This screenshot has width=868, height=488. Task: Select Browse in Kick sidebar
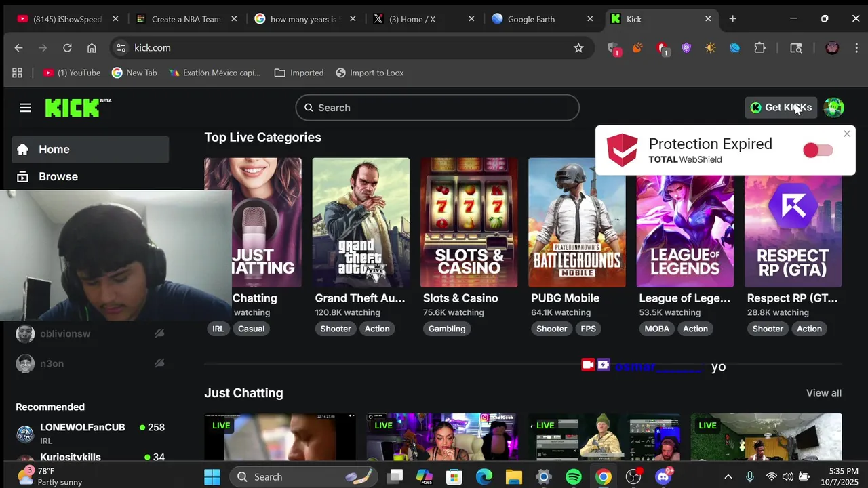click(90, 176)
